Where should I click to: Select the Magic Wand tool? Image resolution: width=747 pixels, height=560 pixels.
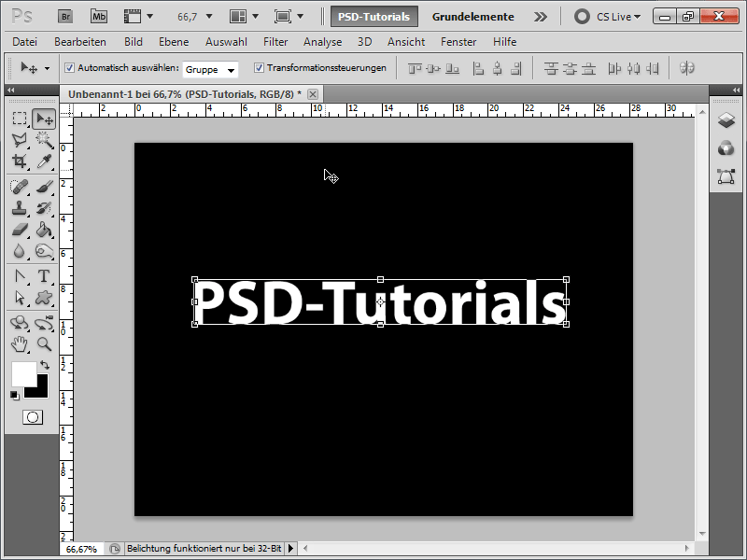click(44, 140)
